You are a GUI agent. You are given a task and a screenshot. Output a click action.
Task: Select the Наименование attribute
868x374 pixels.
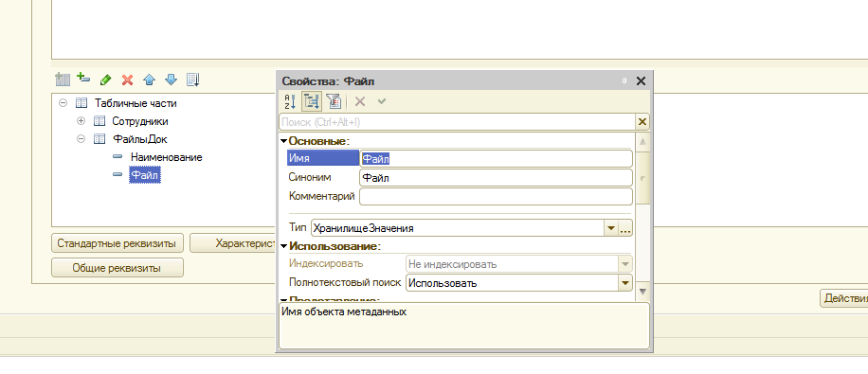(167, 157)
